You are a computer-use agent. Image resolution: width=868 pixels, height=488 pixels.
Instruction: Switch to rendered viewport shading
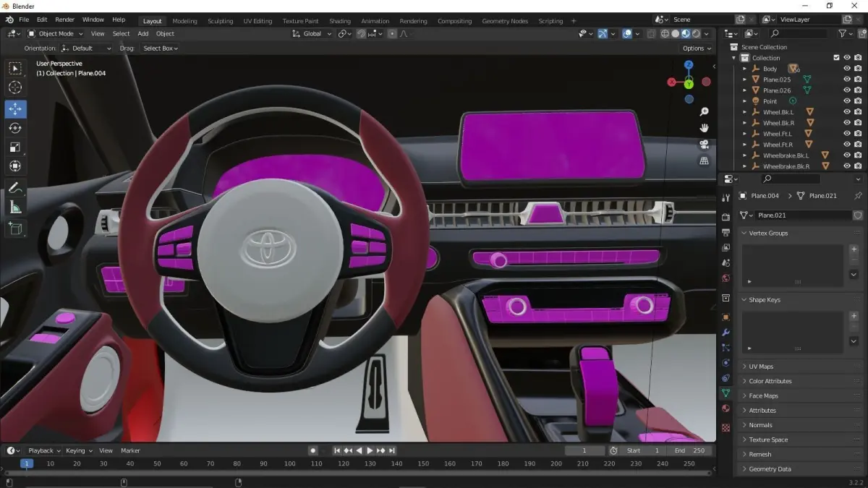[x=696, y=34]
